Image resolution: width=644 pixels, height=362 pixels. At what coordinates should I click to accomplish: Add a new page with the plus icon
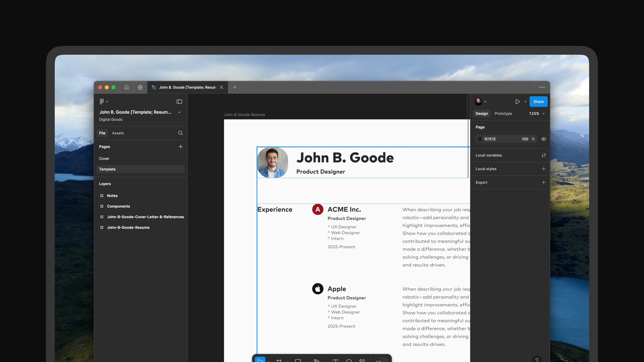181,147
